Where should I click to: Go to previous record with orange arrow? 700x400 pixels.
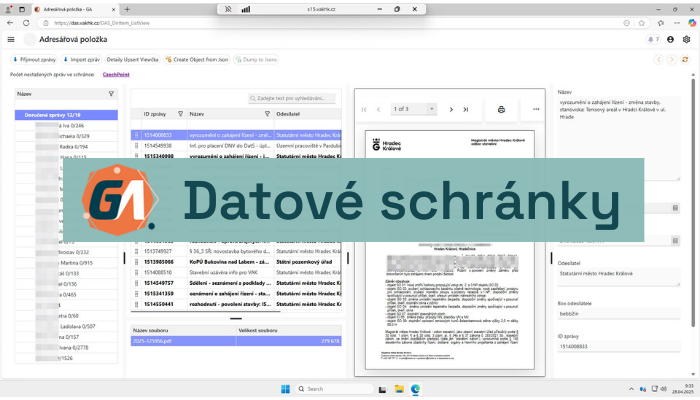(659, 59)
